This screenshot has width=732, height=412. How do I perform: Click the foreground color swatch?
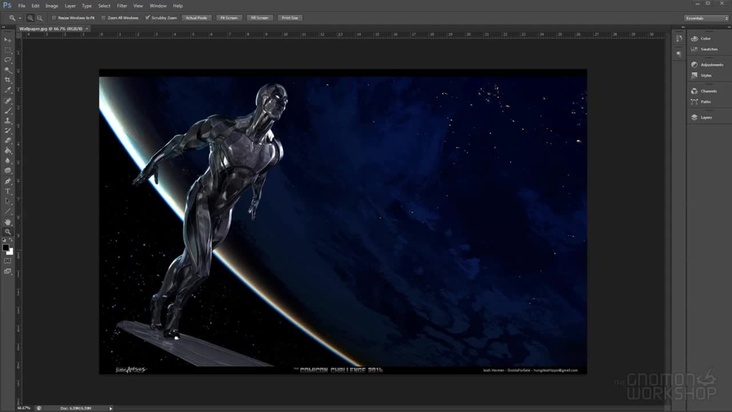tap(6, 247)
